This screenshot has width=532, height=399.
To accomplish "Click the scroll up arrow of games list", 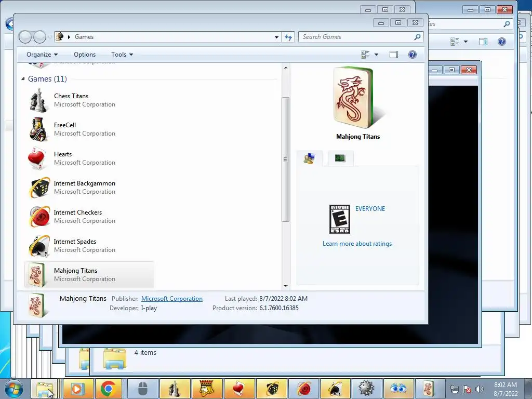I will click(x=286, y=68).
